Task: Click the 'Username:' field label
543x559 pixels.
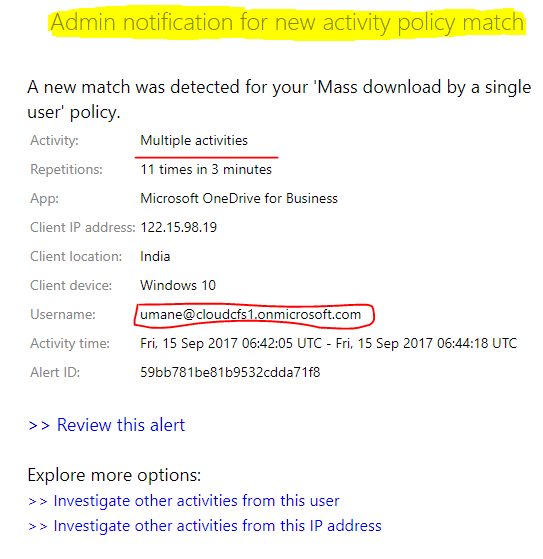Action: pos(63,314)
